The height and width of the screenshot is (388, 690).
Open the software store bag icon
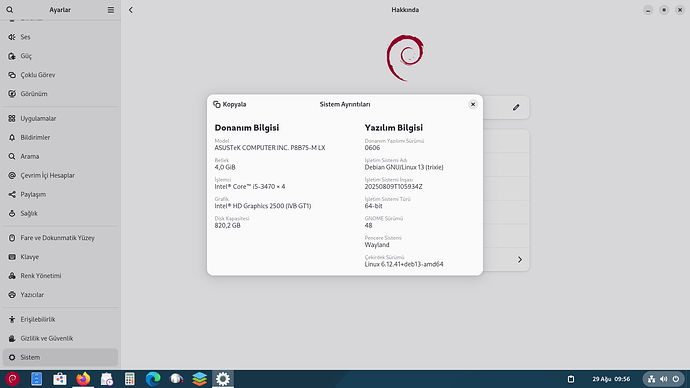[59, 379]
